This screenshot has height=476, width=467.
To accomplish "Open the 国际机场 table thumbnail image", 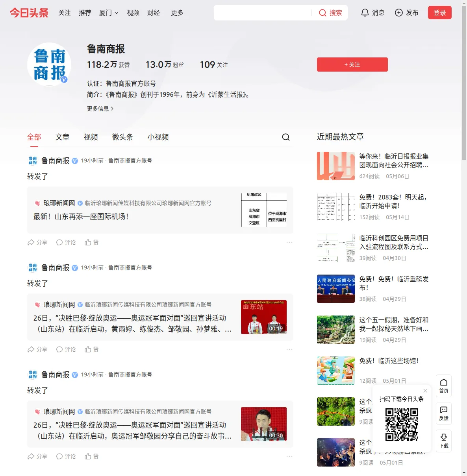I will tap(264, 210).
